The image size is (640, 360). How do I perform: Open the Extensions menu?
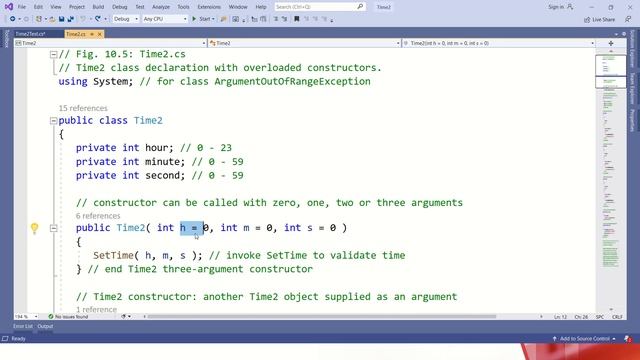(x=209, y=7)
